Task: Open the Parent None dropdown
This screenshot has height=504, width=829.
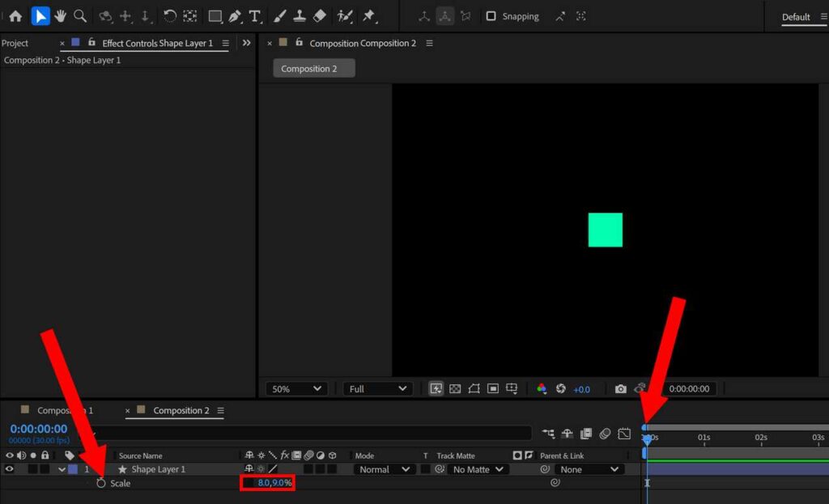Action: click(x=589, y=469)
